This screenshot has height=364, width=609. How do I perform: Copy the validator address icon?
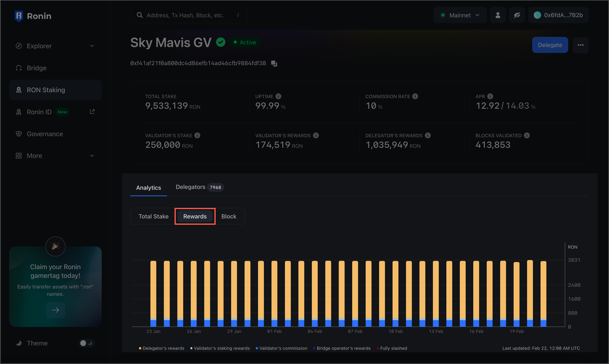pyautogui.click(x=274, y=64)
